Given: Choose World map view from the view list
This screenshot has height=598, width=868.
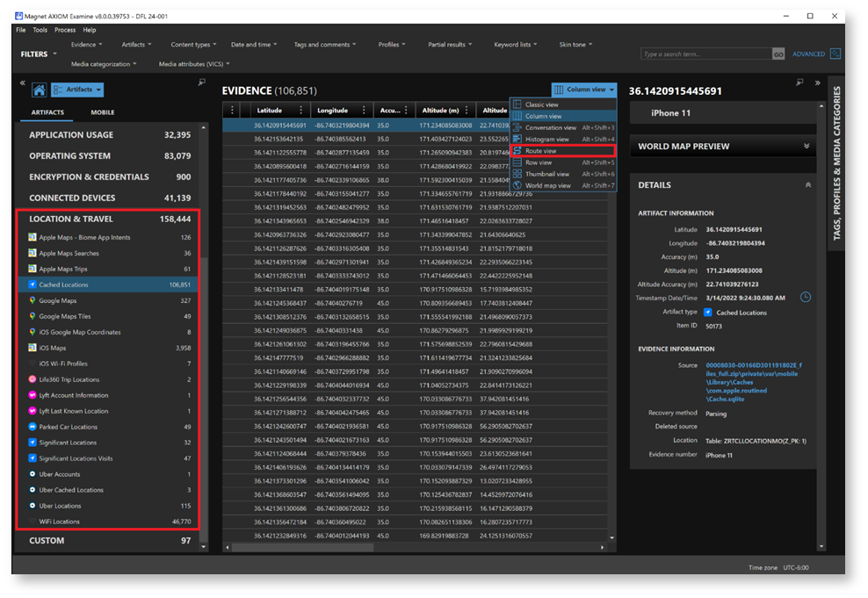Looking at the screenshot, I should (546, 185).
